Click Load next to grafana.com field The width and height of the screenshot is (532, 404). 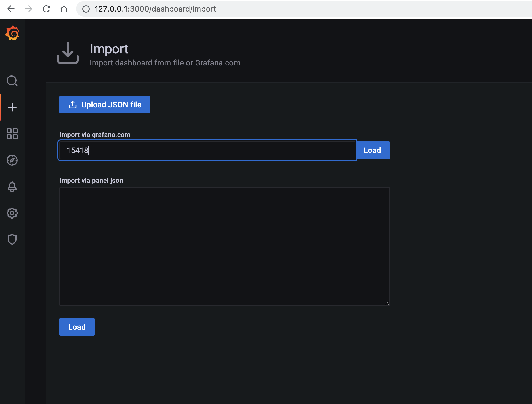(372, 150)
